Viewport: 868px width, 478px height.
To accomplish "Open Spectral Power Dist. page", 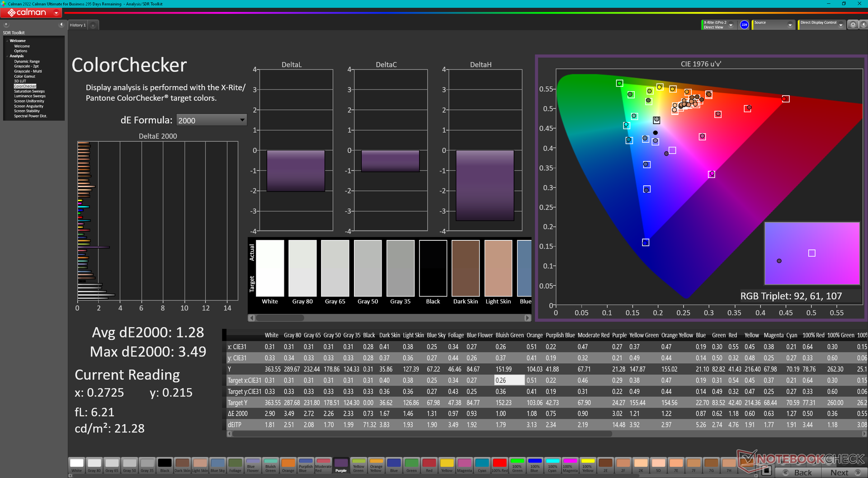I will 30,116.
